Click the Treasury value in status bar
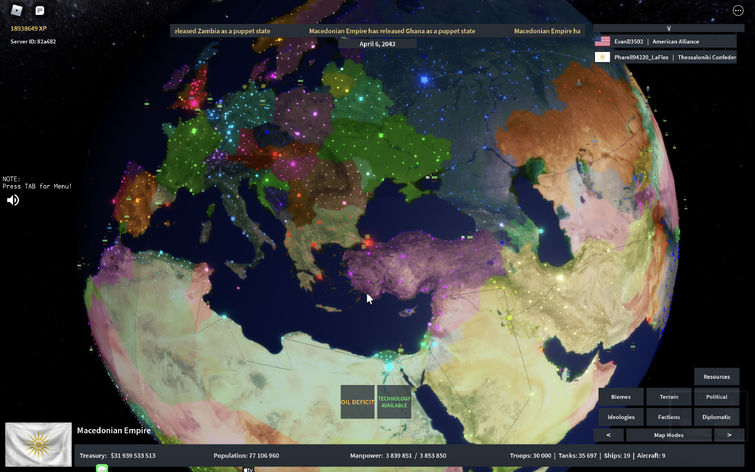Image resolution: width=755 pixels, height=472 pixels. click(x=117, y=456)
